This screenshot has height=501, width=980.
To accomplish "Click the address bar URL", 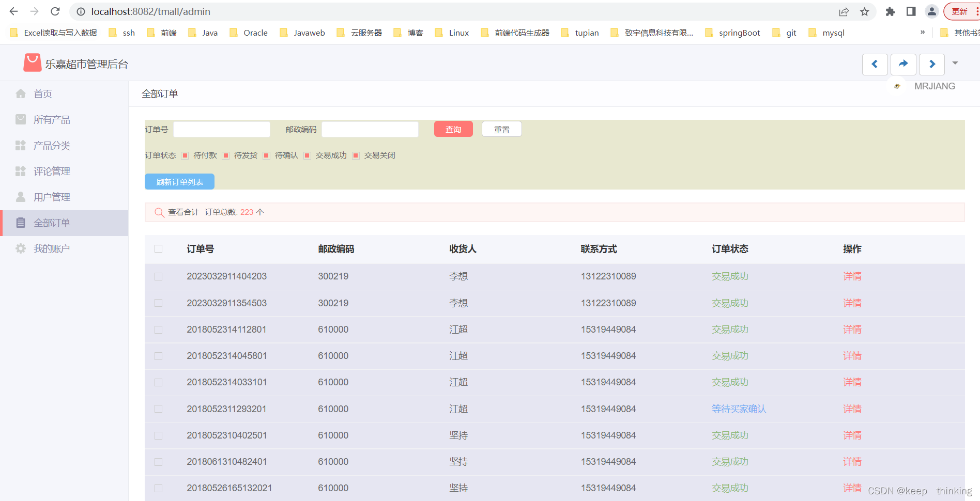I will (151, 11).
